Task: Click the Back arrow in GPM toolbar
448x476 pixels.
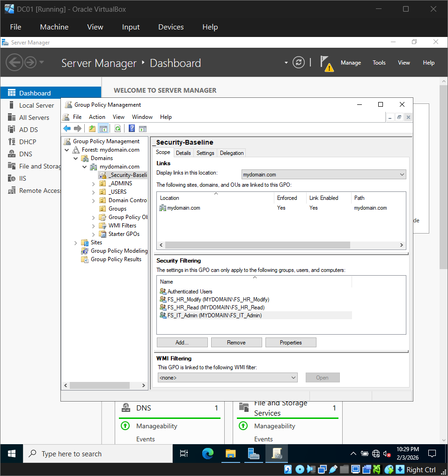Action: click(67, 129)
